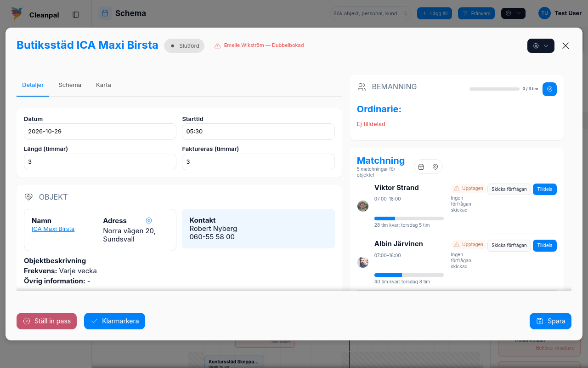Open the gear dropdown in top toolbar
588x368 pixels.
coord(513,13)
